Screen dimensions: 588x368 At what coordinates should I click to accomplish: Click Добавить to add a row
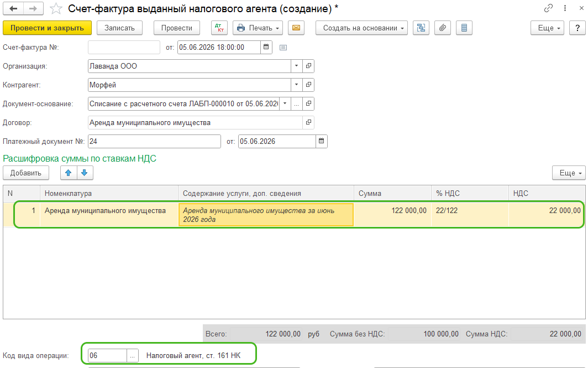[x=26, y=173]
